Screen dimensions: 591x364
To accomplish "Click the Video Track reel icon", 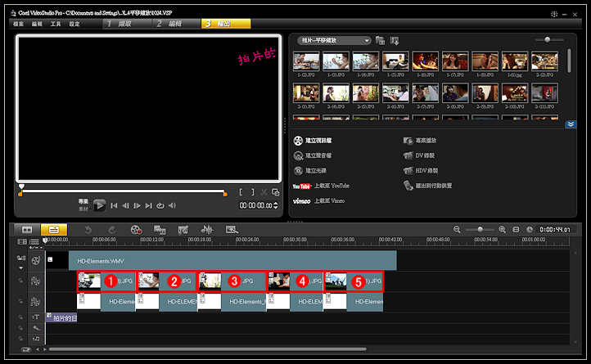I will (x=36, y=260).
